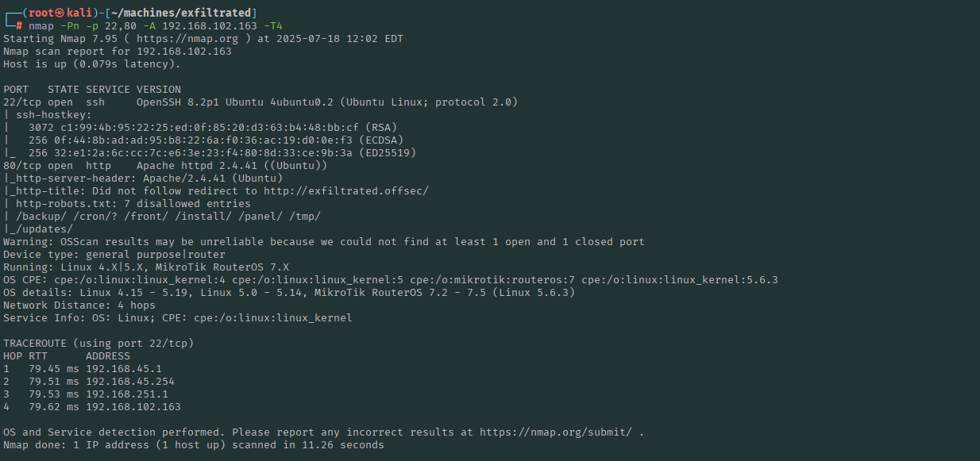The image size is (980, 461).
Task: Click the -Pn flag in the nmap command
Action: pos(69,25)
